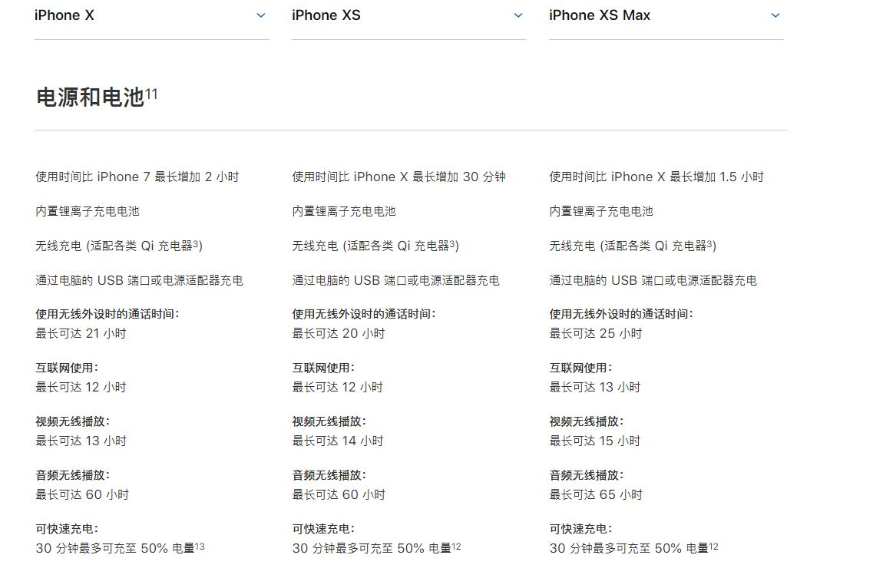Click footnote 3 in iPhone X wireless charging
This screenshot has height=588, width=873.
pos(196,243)
